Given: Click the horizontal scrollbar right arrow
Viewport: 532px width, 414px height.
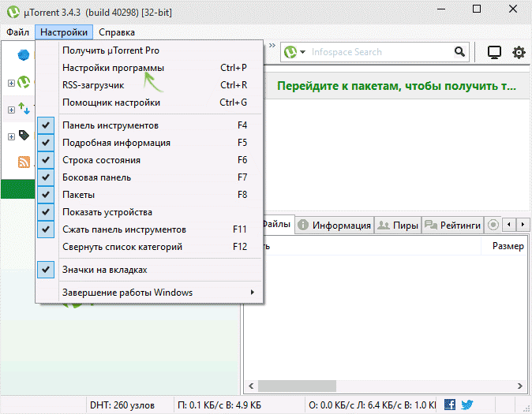Looking at the screenshot, I should (520, 386).
